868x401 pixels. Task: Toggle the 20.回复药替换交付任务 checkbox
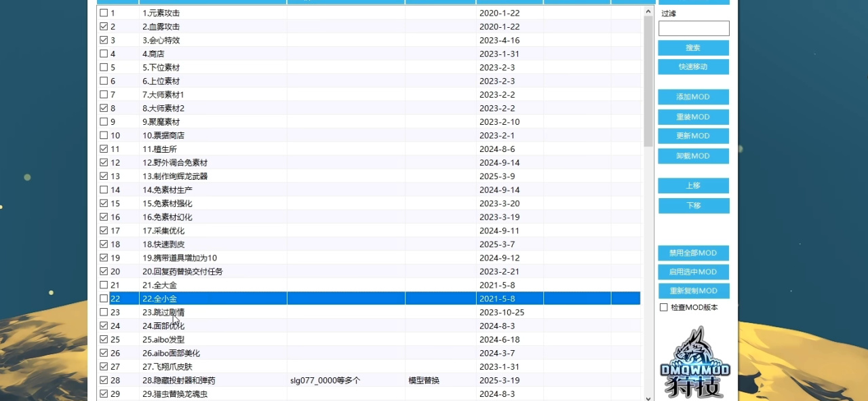(104, 271)
